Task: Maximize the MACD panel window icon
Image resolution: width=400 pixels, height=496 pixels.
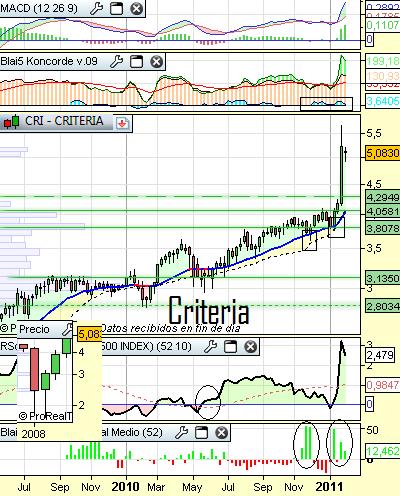Action: (x=116, y=8)
